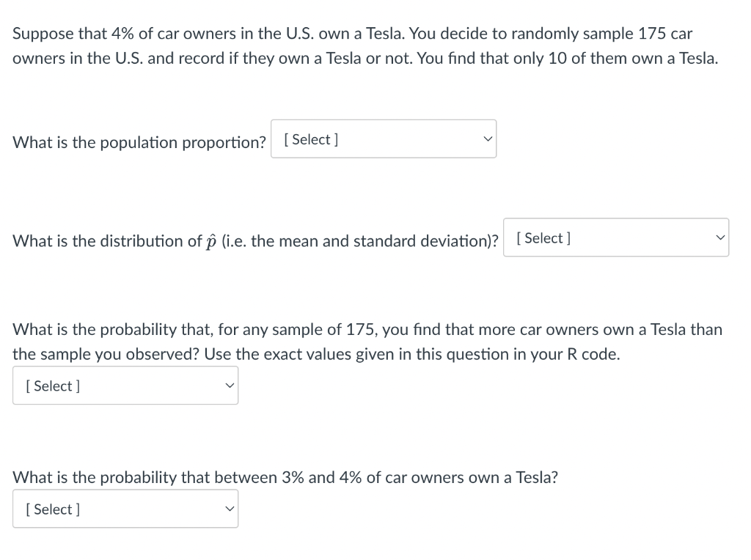751x560 pixels.
Task: Click the "[ Select ]" placeholder in distribution box
Action: click(543, 237)
